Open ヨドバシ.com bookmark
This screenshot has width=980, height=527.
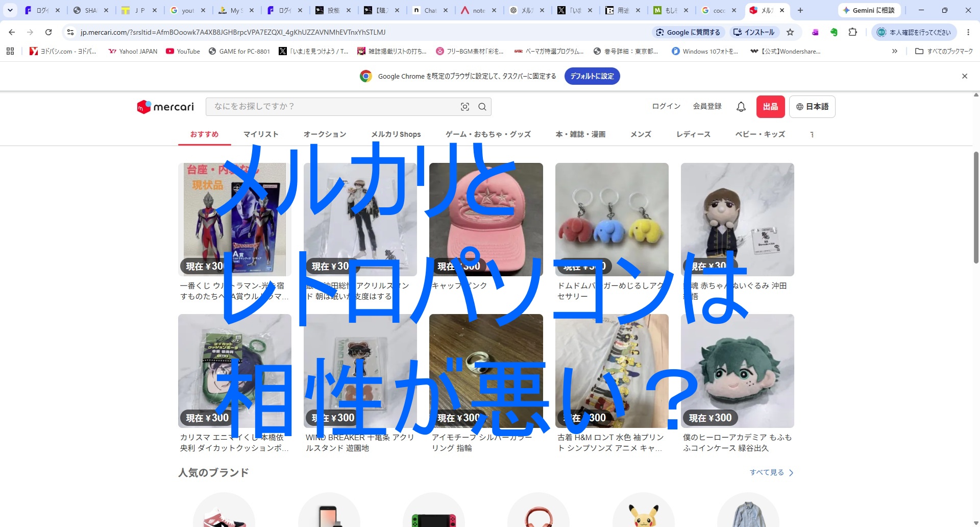tap(63, 51)
